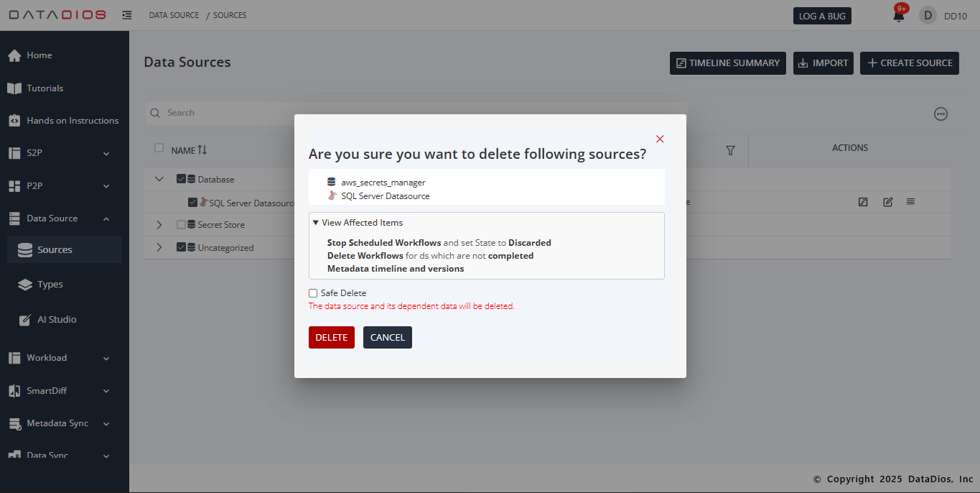Image resolution: width=980 pixels, height=493 pixels.
Task: Enable the Safe Delete checkbox
Action: pos(313,293)
